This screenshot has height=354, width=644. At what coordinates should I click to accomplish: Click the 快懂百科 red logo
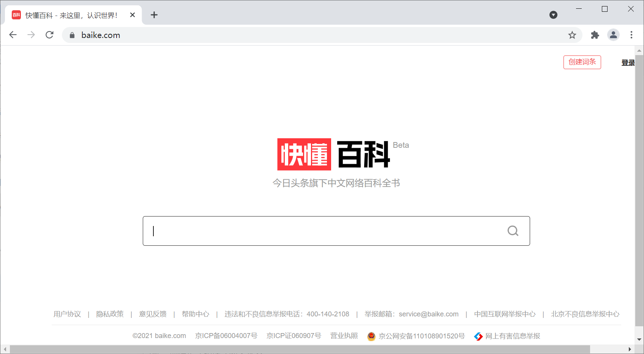304,154
